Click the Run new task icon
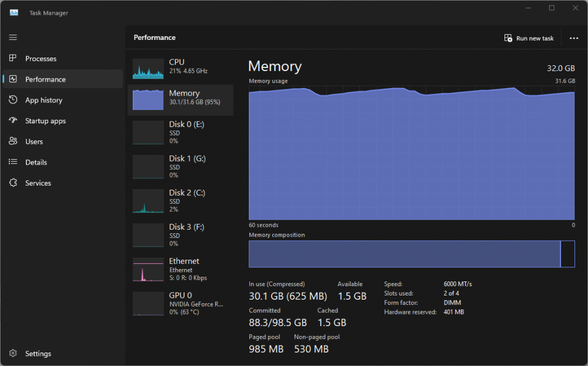Screen dimensions: 588x366 [507, 38]
